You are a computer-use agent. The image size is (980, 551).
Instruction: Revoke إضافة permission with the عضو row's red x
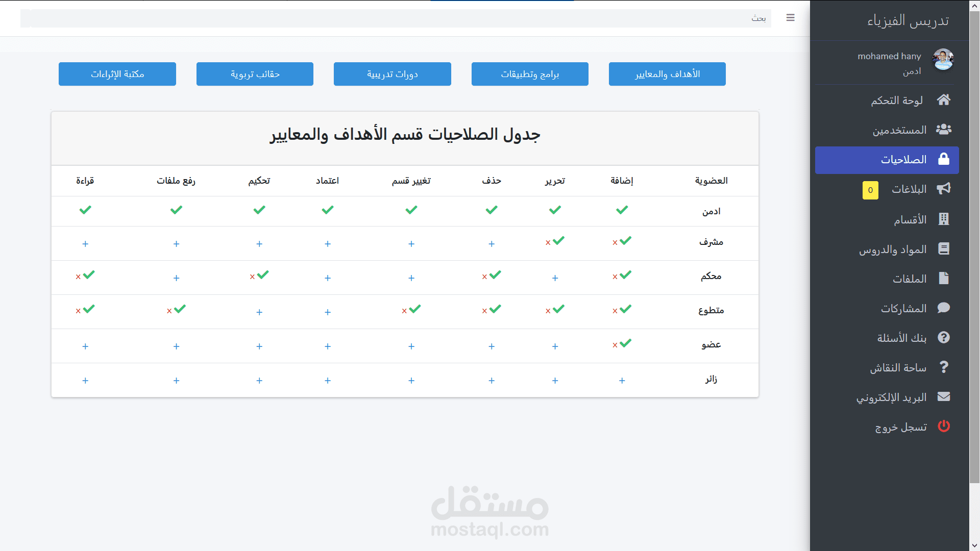click(615, 345)
